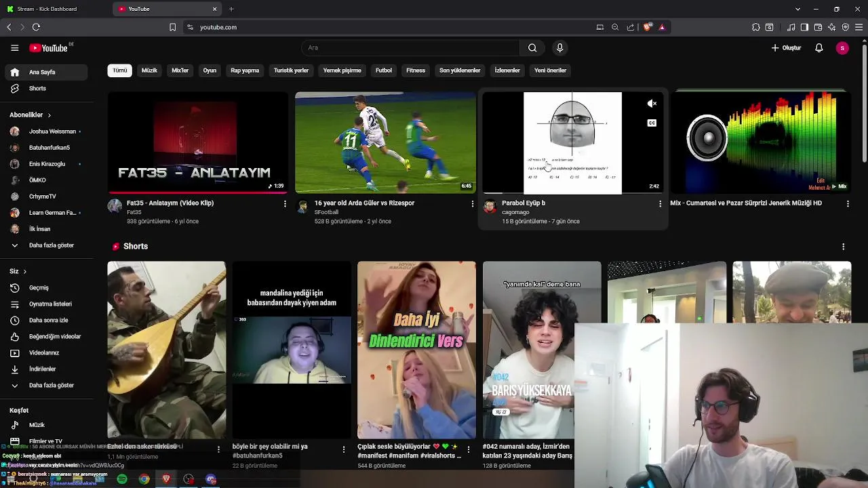Open the Brave Wallet icon
The height and width of the screenshot is (488, 868).
click(x=818, y=27)
